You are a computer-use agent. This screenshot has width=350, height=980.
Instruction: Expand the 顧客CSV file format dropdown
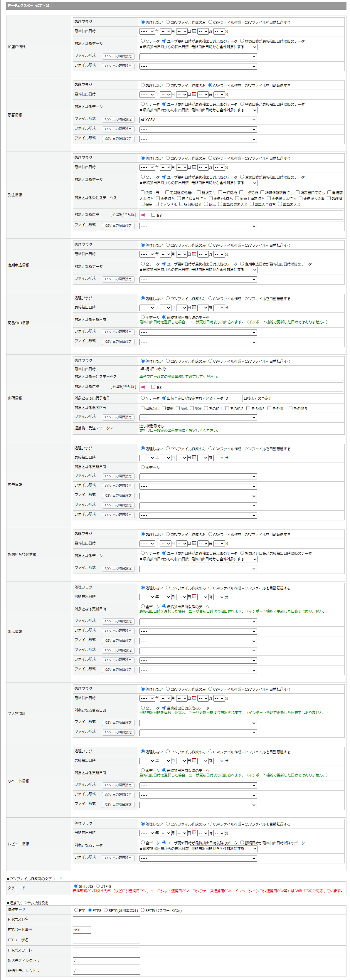pyautogui.click(x=198, y=120)
